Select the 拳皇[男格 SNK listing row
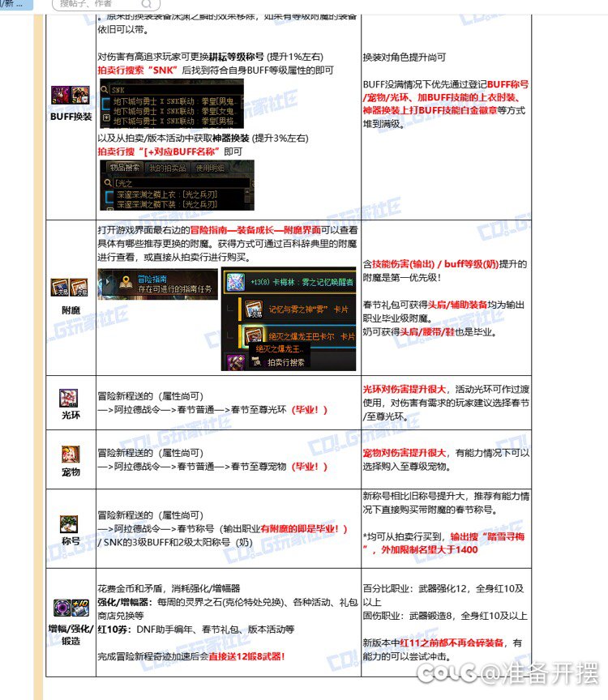Viewport: 608px width, 700px height. coord(173,121)
